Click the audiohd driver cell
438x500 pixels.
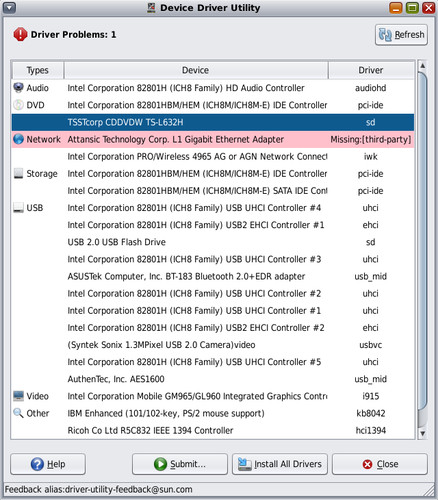click(371, 88)
